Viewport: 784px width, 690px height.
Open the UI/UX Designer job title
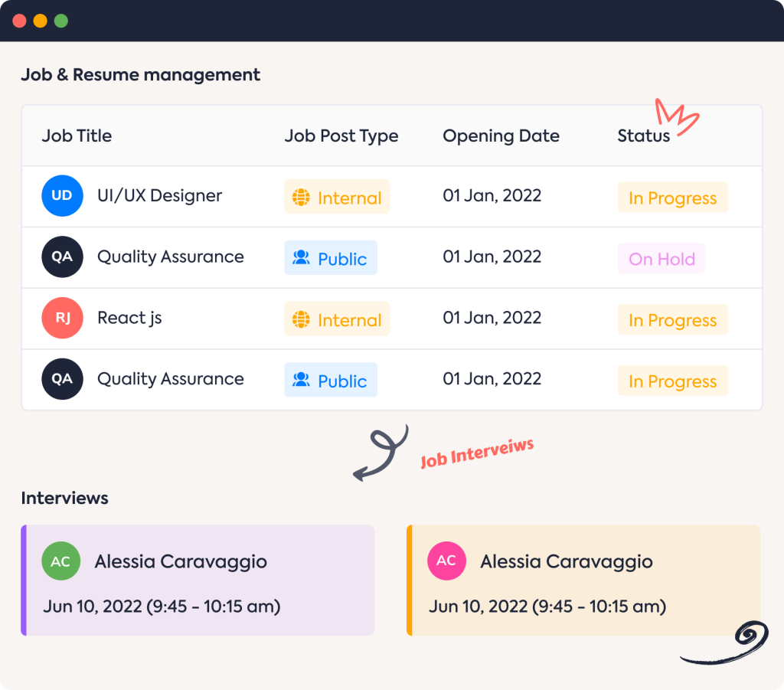(x=159, y=195)
